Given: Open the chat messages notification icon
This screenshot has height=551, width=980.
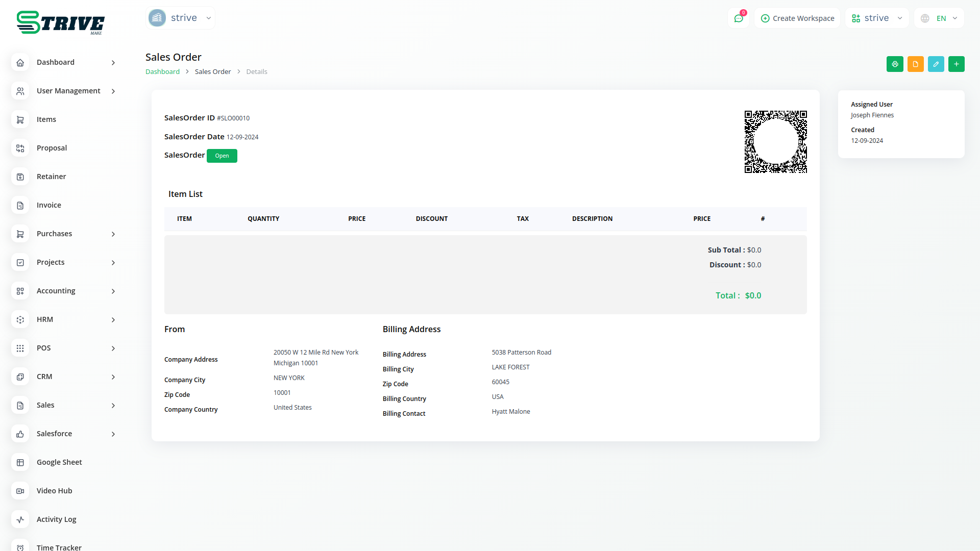Looking at the screenshot, I should point(739,18).
